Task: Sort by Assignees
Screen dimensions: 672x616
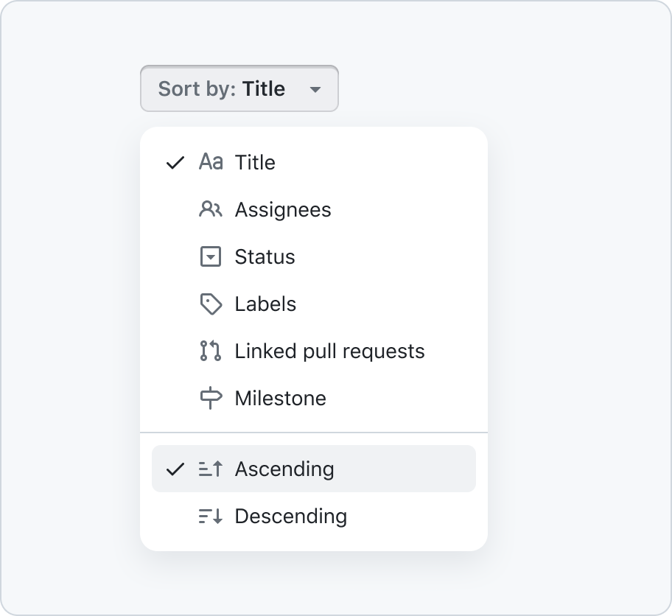Action: click(x=314, y=209)
